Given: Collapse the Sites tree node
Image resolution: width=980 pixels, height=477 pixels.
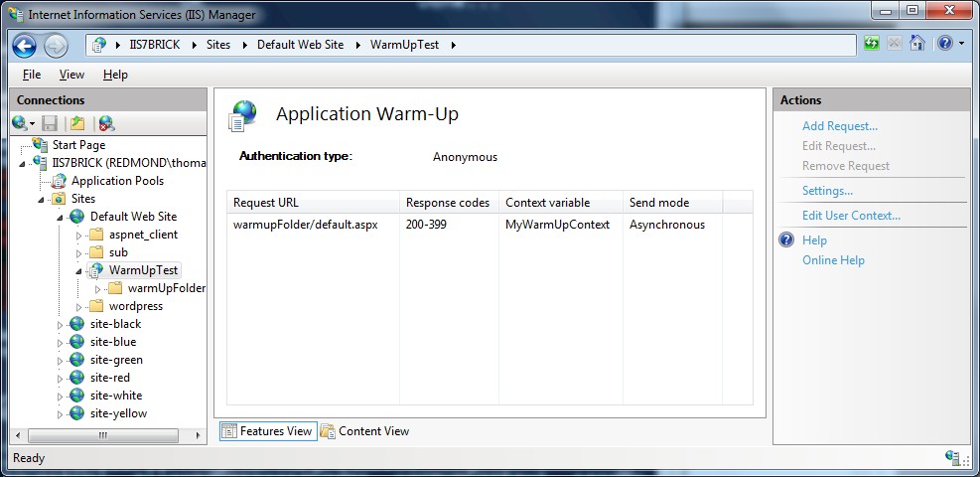Looking at the screenshot, I should [x=43, y=200].
